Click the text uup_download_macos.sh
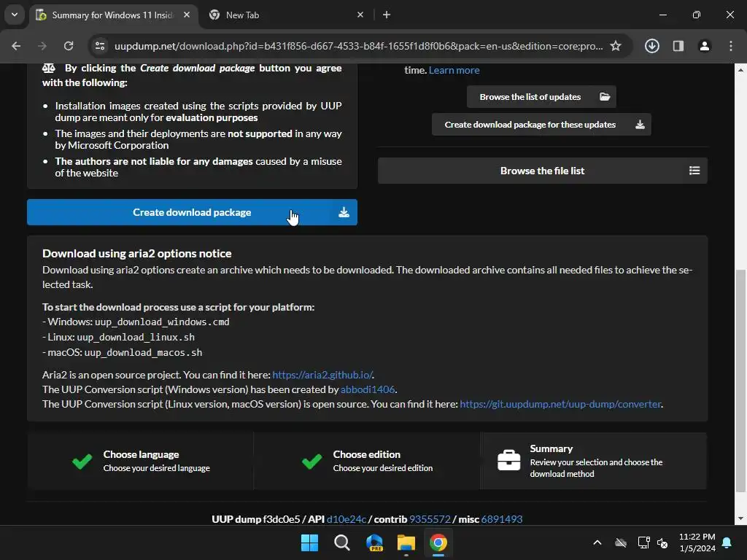The image size is (747, 560). (144, 353)
